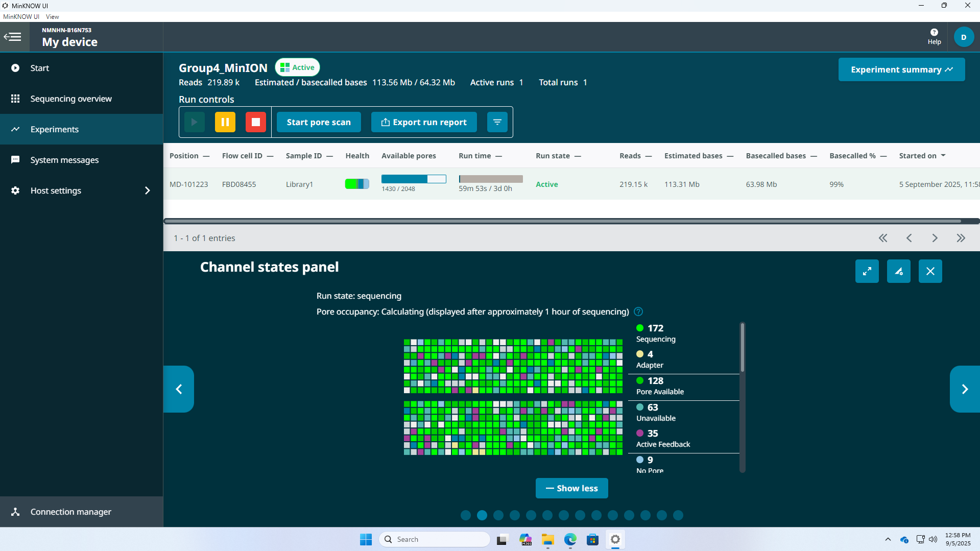
Task: Collapse panel with Show less
Action: tap(571, 488)
